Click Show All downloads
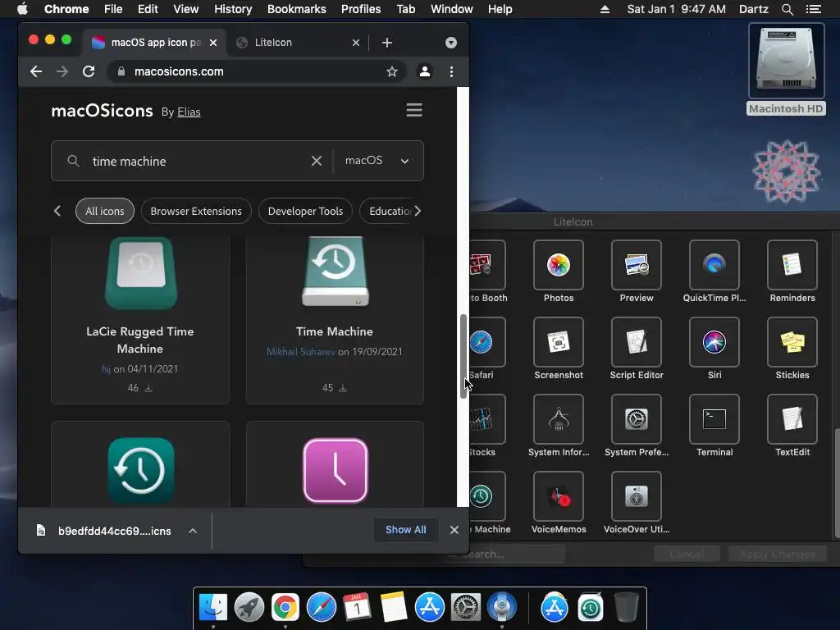 pyautogui.click(x=405, y=530)
